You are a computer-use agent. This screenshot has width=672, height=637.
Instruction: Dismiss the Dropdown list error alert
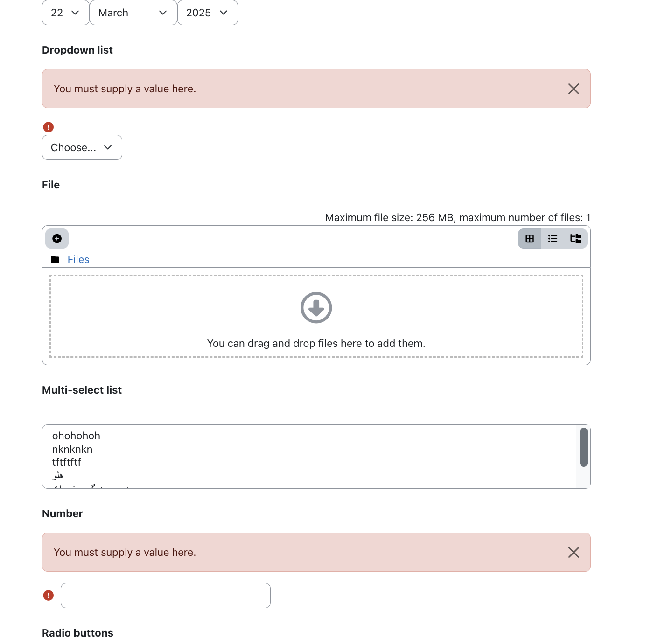[x=574, y=89]
